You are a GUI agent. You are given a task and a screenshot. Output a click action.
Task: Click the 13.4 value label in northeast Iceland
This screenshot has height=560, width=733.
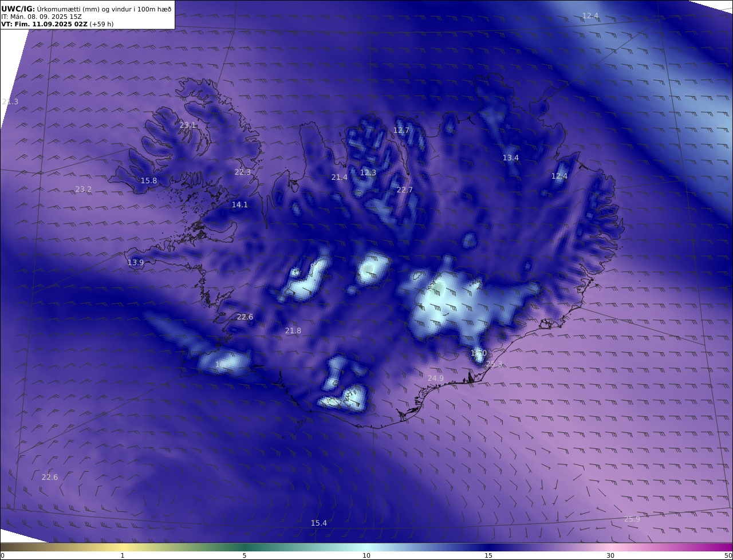[511, 157]
